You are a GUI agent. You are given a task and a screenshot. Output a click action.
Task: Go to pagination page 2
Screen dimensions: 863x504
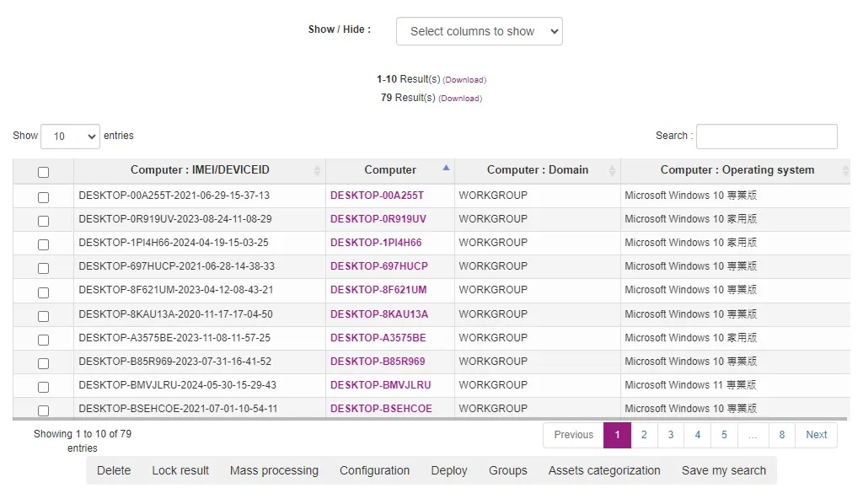click(x=644, y=435)
